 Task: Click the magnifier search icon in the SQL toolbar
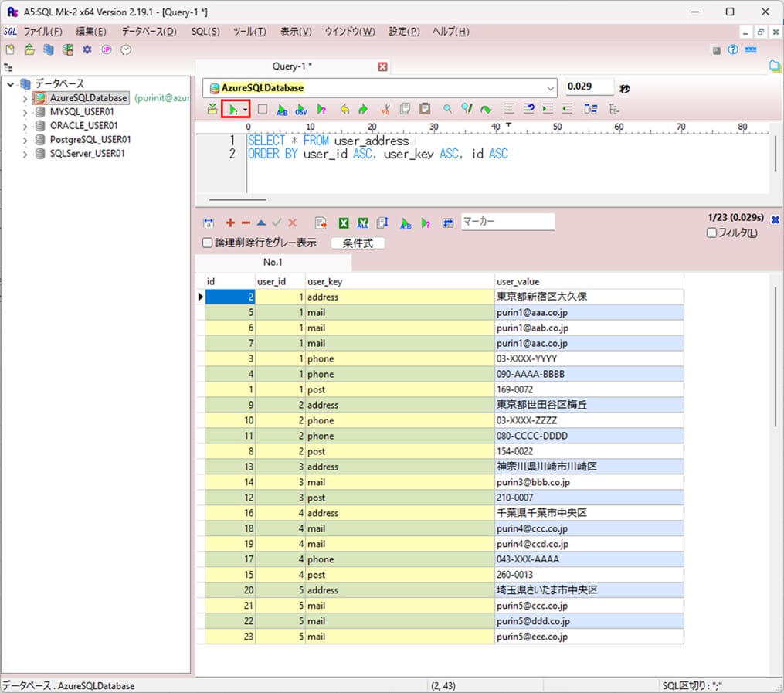click(447, 110)
